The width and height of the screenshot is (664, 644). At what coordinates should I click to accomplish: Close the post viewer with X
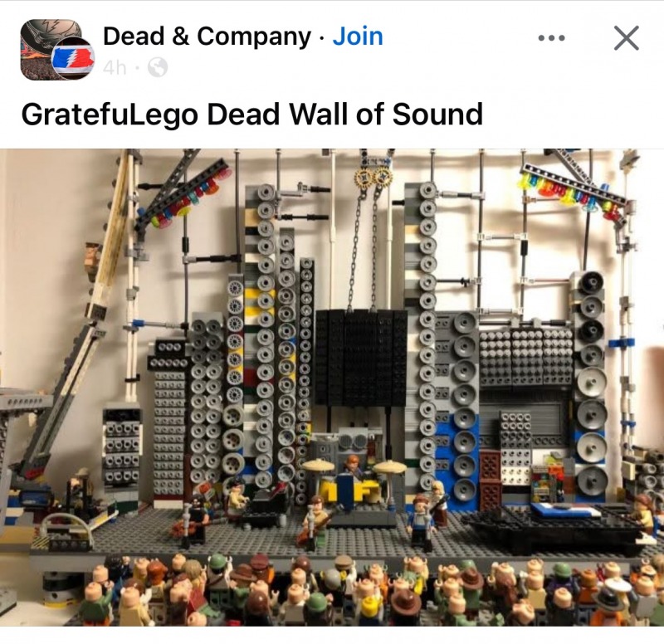point(627,38)
